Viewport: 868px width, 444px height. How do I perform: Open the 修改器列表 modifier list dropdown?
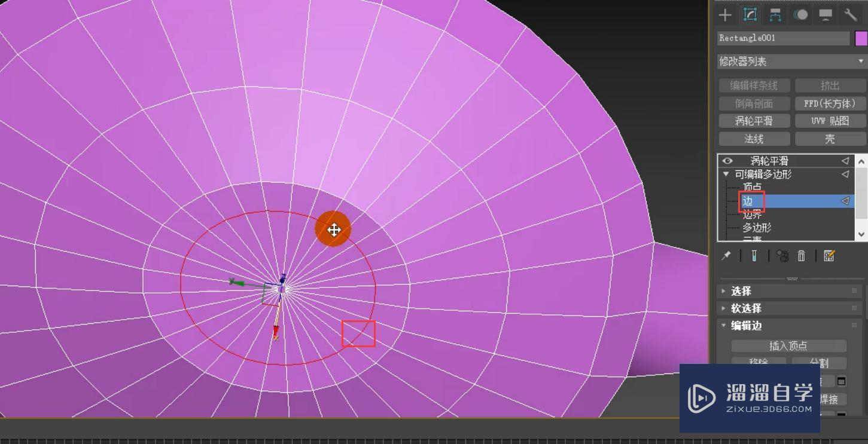tap(792, 61)
